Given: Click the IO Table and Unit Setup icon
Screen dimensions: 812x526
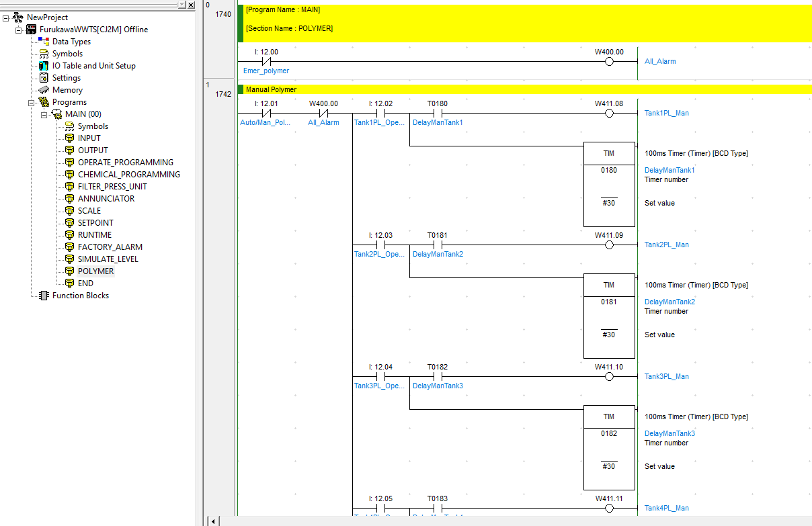Looking at the screenshot, I should (44, 66).
